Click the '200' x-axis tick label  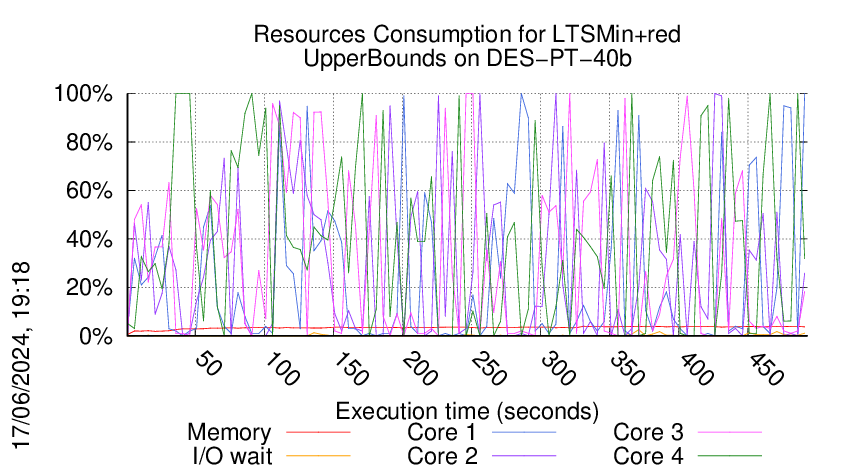point(420,369)
